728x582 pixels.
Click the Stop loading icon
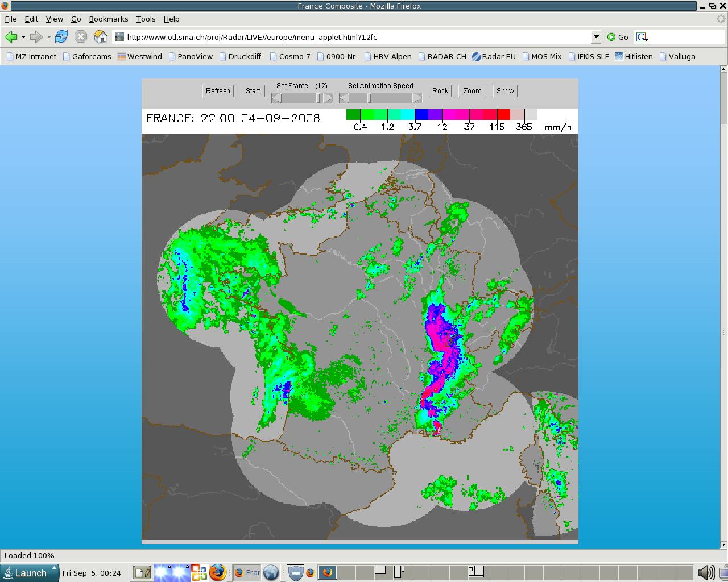81,37
